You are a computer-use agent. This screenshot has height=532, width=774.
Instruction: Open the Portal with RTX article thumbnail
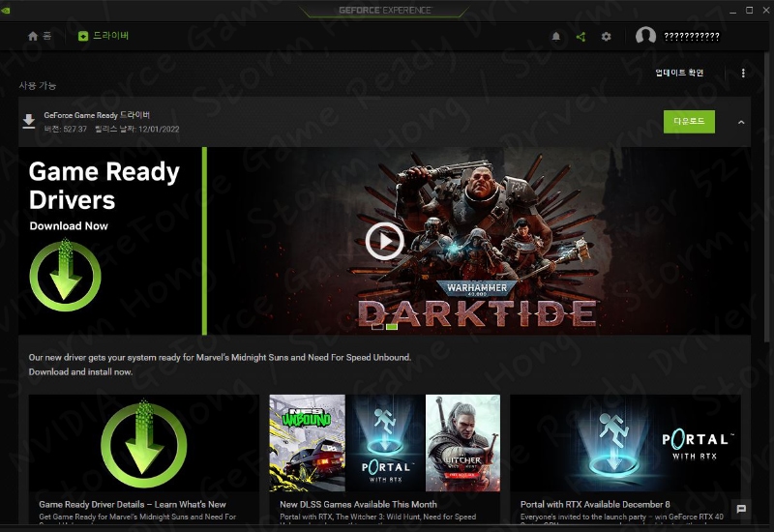625,443
